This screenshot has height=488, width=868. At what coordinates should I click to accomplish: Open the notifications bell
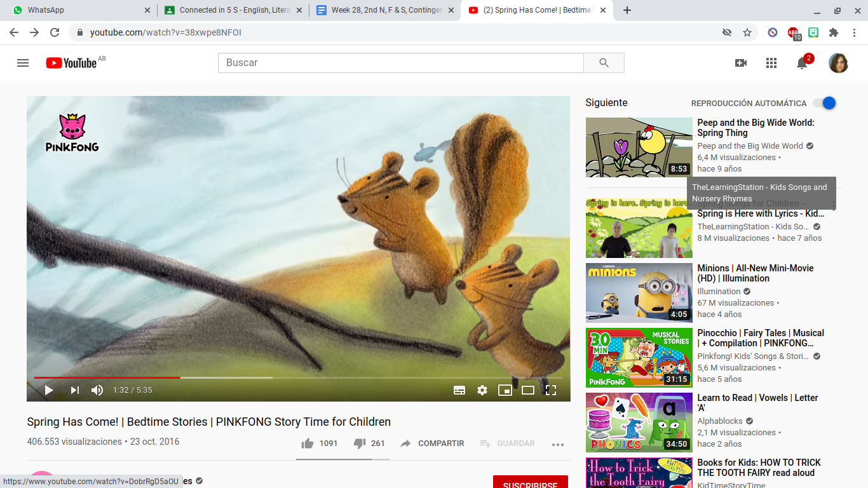pos(803,63)
